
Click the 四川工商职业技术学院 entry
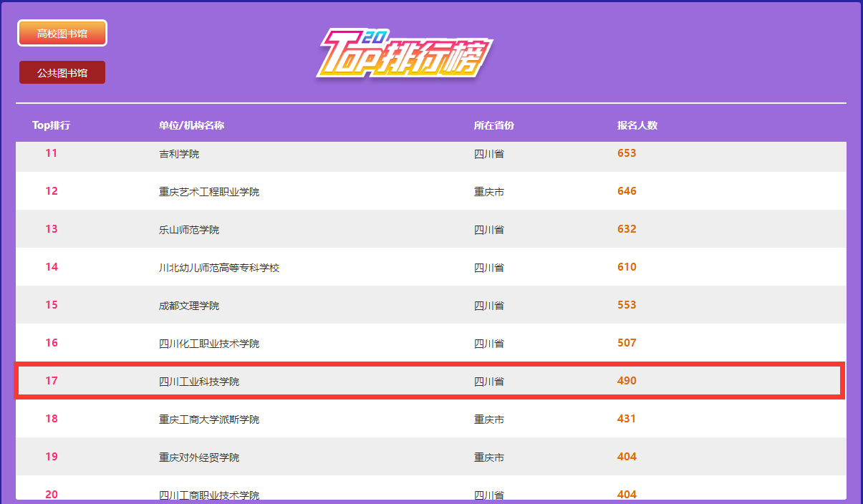(208, 494)
